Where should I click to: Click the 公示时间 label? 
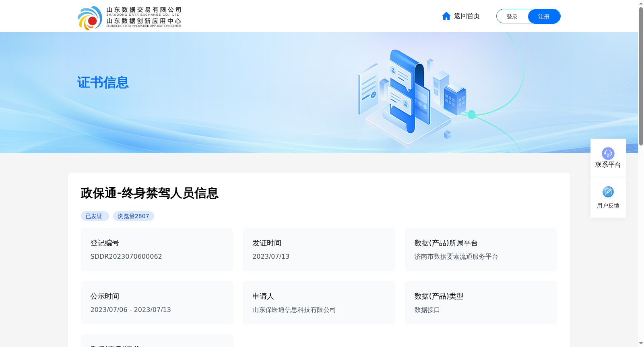pyautogui.click(x=105, y=296)
